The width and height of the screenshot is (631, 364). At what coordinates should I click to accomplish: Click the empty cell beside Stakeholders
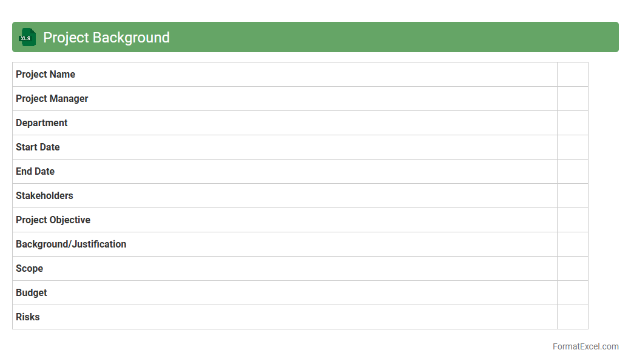pos(572,196)
